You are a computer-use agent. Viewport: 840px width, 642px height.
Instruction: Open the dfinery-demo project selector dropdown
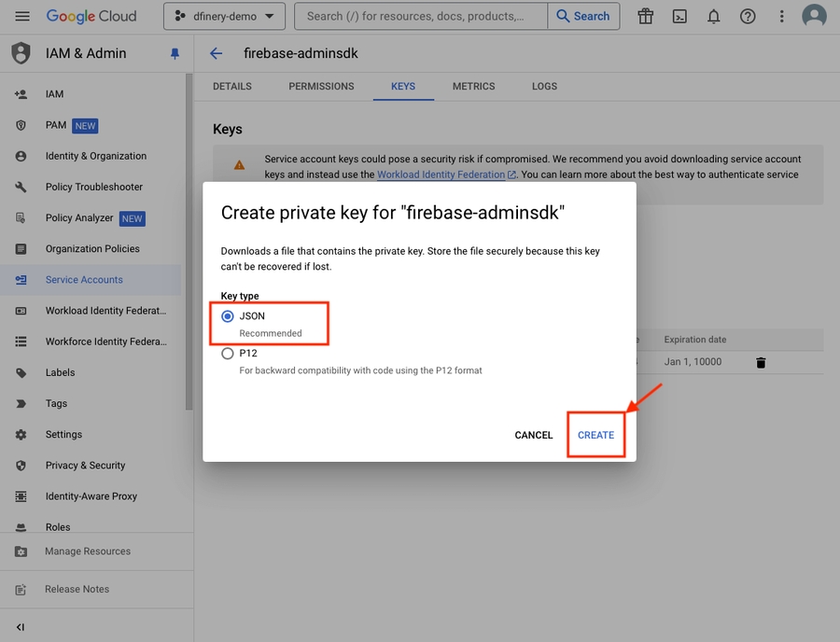point(224,16)
